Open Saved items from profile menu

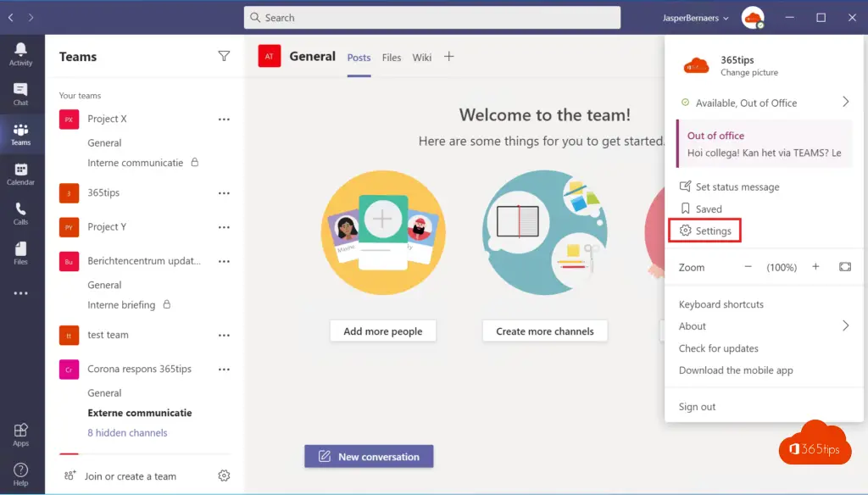click(701, 209)
